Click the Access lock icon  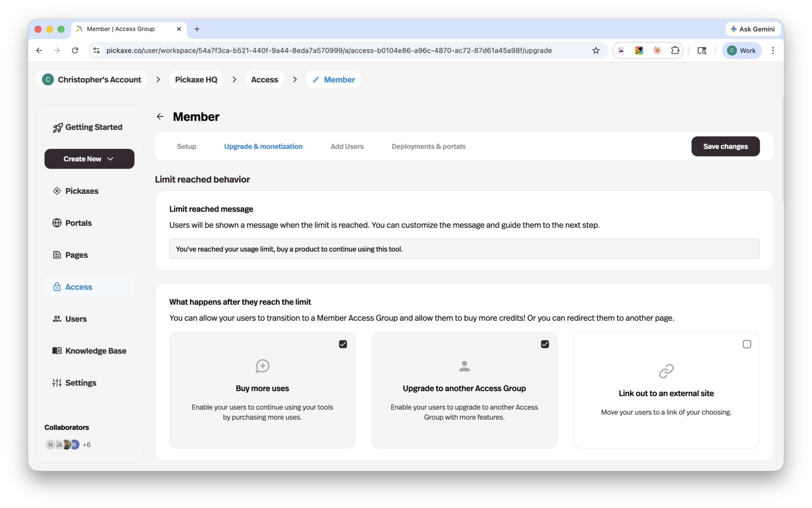coord(57,287)
